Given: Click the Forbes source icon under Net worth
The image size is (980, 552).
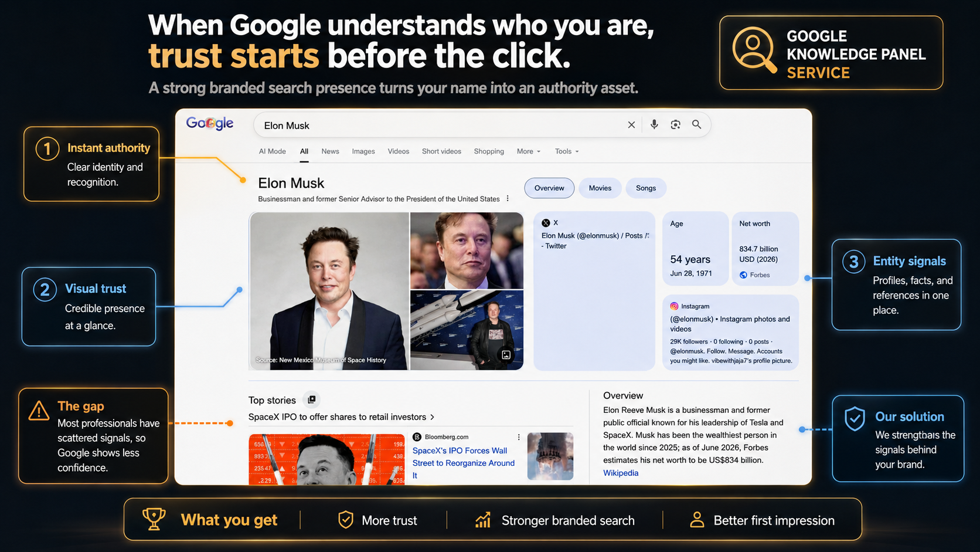Looking at the screenshot, I should pyautogui.click(x=743, y=275).
